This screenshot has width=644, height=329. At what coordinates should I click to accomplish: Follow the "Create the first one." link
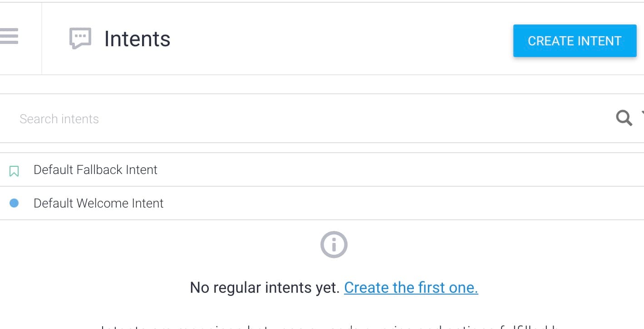point(411,287)
